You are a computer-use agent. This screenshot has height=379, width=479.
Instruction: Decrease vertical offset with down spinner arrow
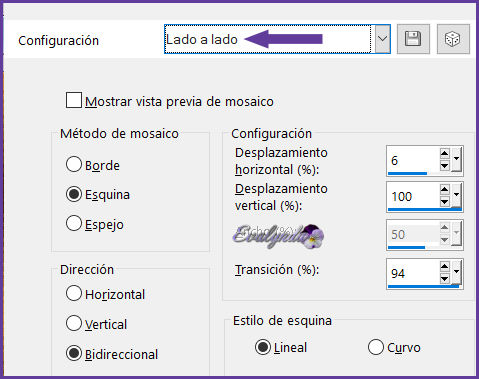(x=445, y=202)
